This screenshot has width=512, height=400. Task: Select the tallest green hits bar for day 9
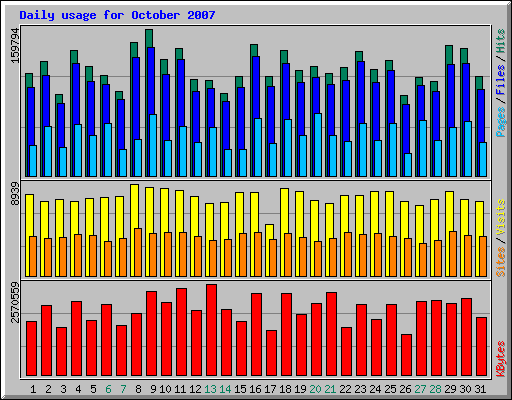(149, 38)
